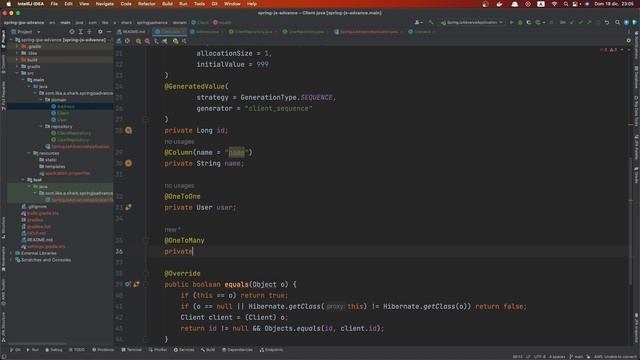Click the first icon in the editor floating toolbar

point(119,41)
